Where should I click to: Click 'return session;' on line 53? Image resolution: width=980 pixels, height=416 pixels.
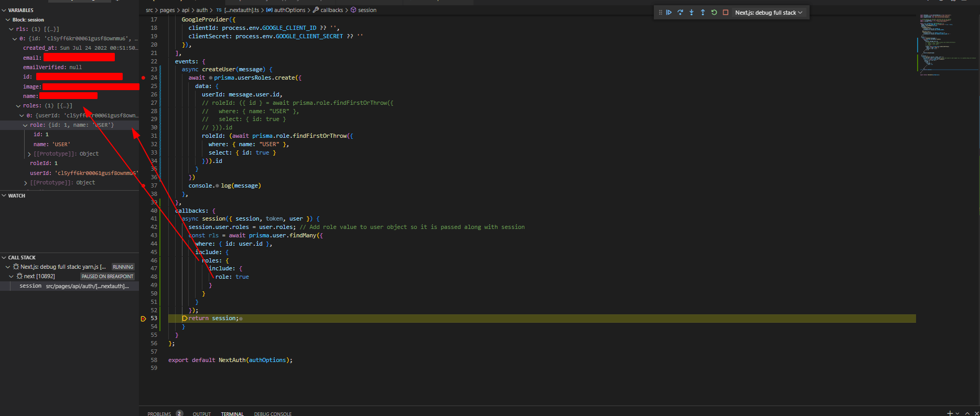(x=213, y=319)
